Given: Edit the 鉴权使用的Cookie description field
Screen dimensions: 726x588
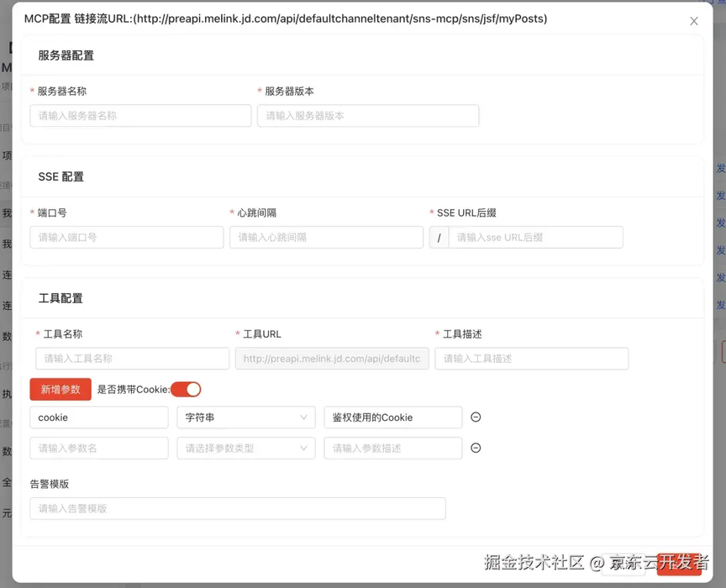Looking at the screenshot, I should click(x=393, y=417).
